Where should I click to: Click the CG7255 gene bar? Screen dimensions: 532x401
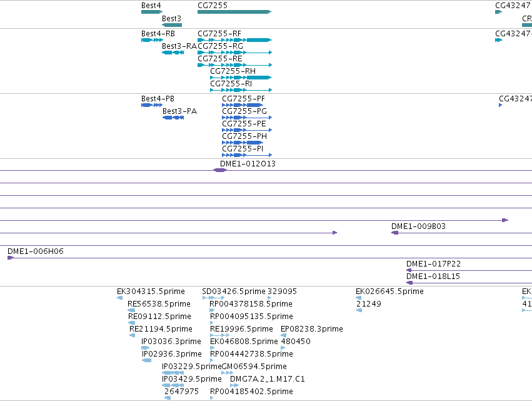tap(234, 12)
